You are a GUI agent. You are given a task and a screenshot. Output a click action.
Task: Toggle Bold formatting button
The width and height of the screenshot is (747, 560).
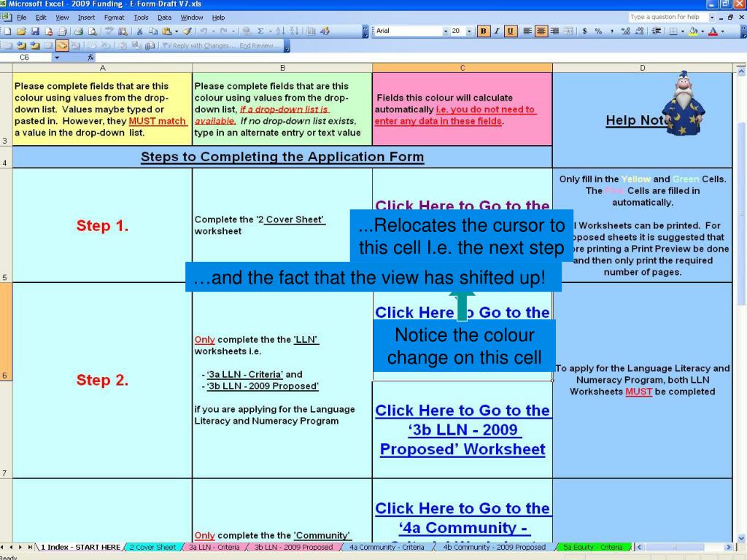[x=484, y=31]
